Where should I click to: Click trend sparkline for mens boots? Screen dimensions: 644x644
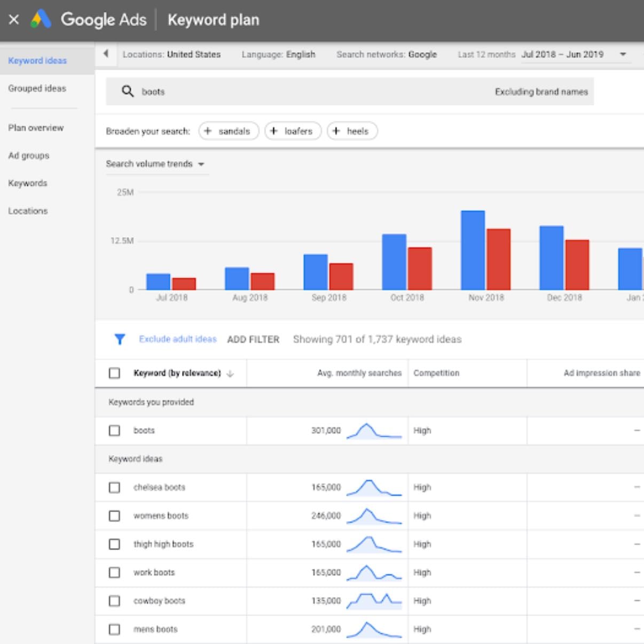pos(374,630)
